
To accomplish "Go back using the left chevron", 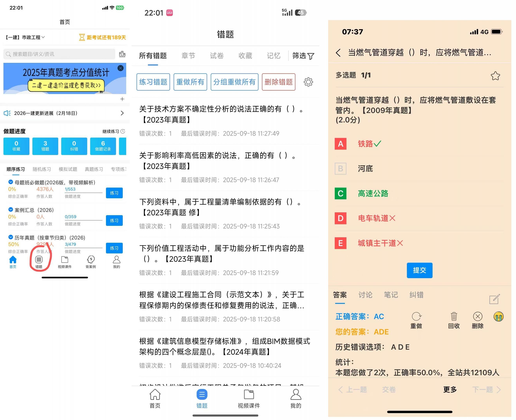I will (338, 52).
